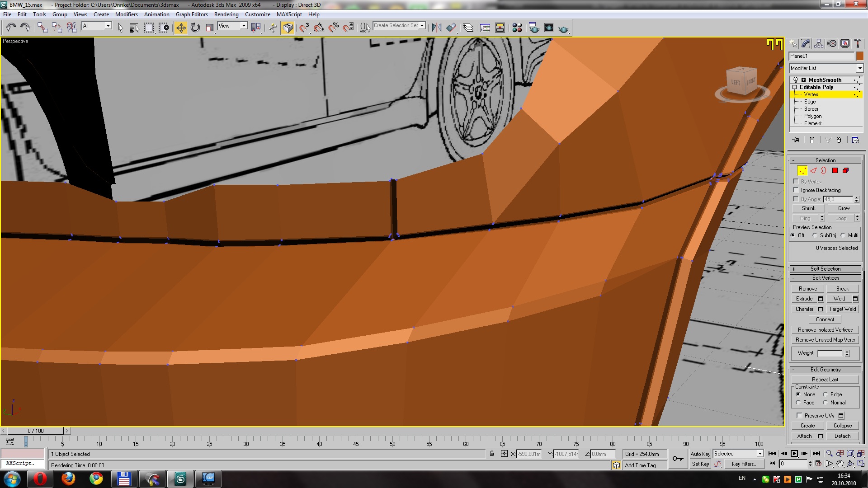Enable Ignore Backfacing checkbox
Viewport: 868px width, 488px height.
pos(796,190)
